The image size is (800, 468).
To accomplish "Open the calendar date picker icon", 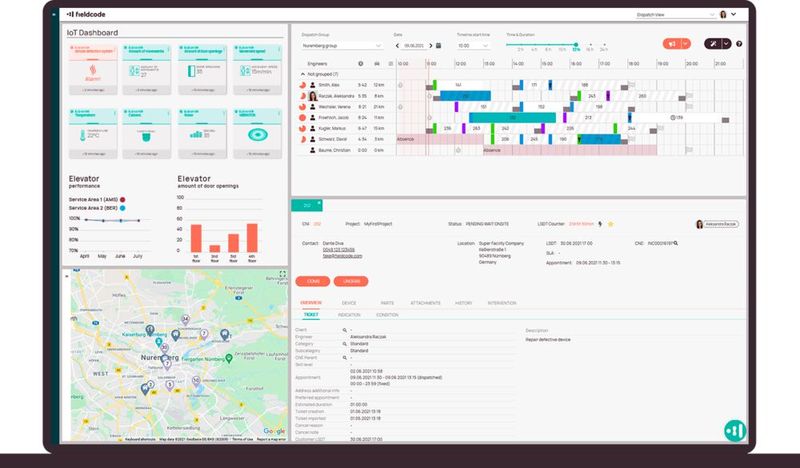I will tap(438, 45).
